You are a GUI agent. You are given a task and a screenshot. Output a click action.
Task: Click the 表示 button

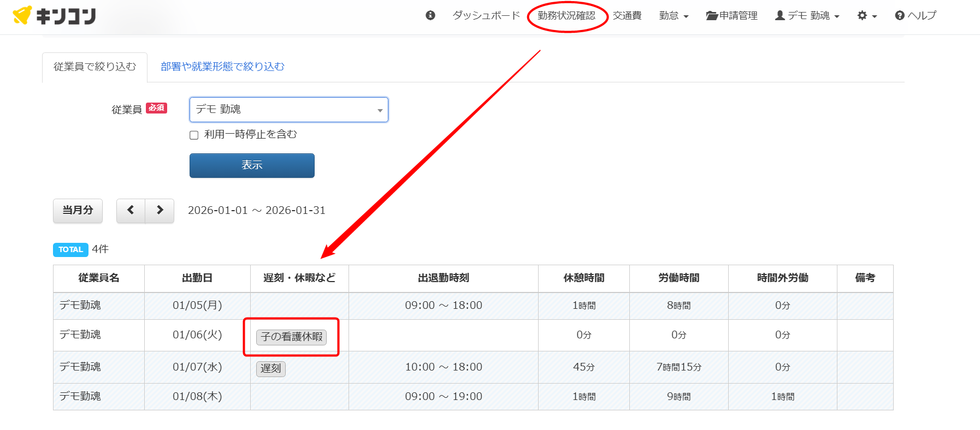point(252,165)
